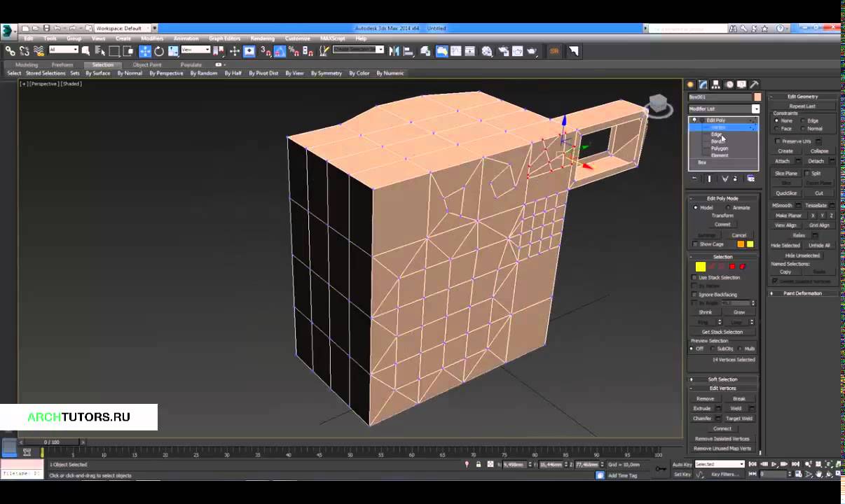Open the Utilities command panel tab

tap(754, 85)
